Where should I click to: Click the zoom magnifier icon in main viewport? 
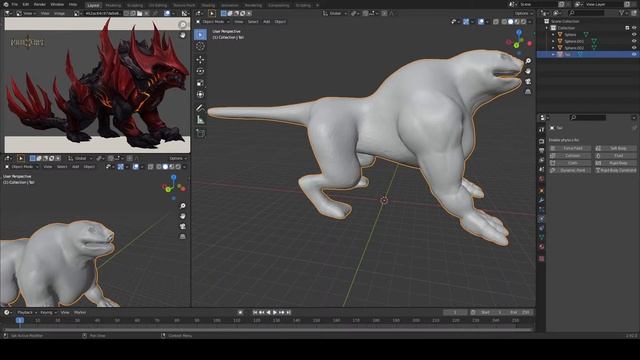point(528,61)
